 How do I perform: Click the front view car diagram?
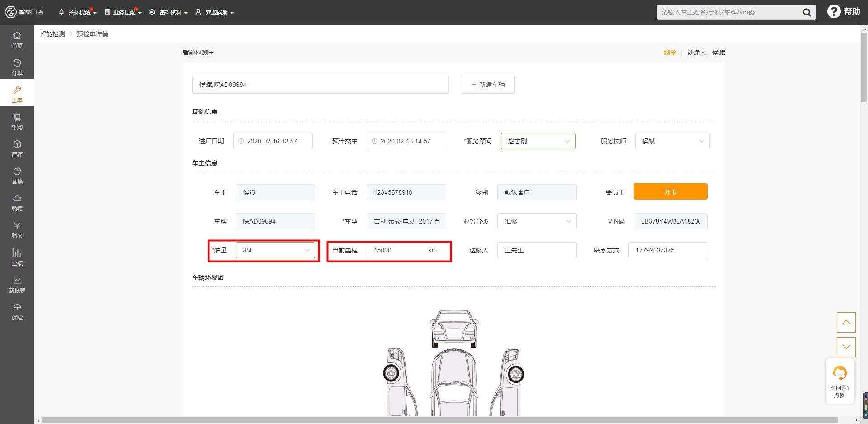pyautogui.click(x=454, y=329)
